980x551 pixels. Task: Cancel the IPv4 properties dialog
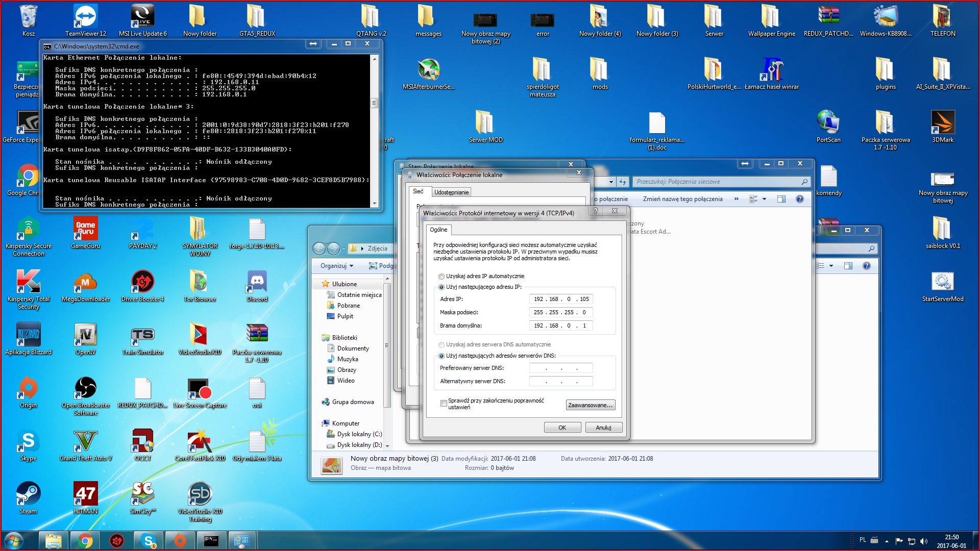[x=603, y=428]
